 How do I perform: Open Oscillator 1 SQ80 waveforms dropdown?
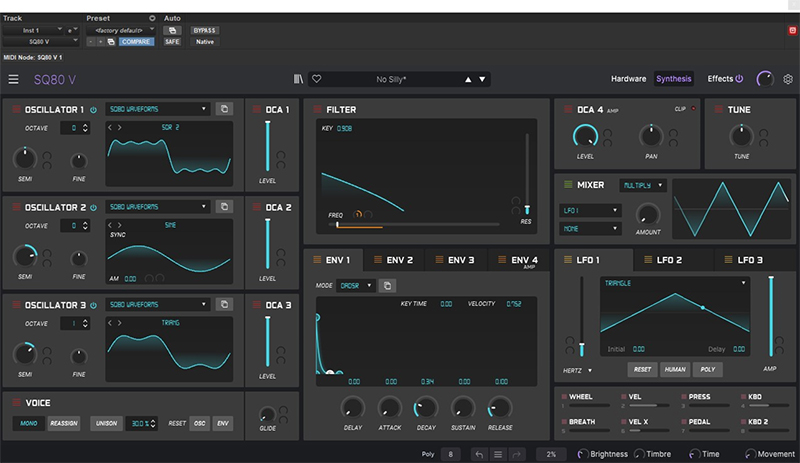click(158, 109)
